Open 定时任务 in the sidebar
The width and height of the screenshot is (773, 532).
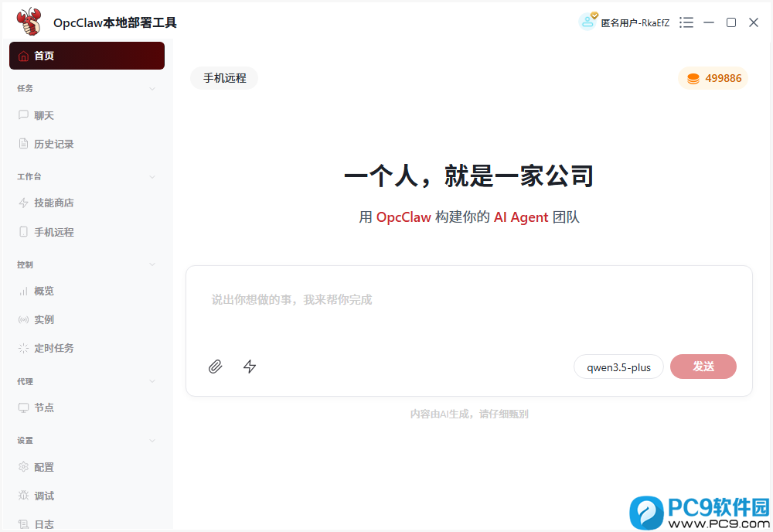[53, 348]
